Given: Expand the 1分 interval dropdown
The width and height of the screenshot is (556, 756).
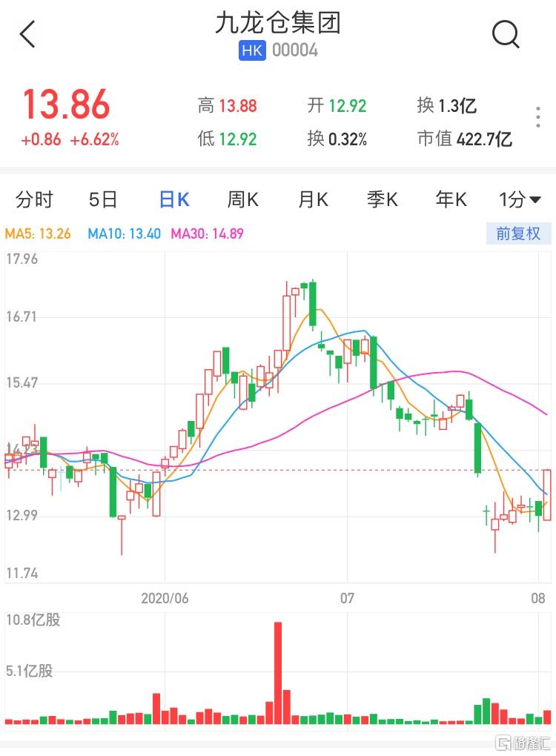Looking at the screenshot, I should (x=520, y=199).
